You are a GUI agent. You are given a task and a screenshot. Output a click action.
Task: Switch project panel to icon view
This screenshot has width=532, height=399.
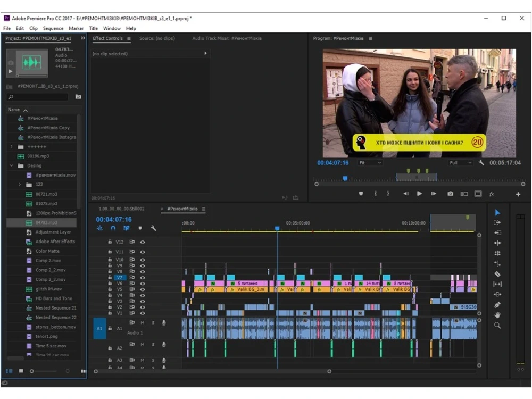[x=21, y=371]
